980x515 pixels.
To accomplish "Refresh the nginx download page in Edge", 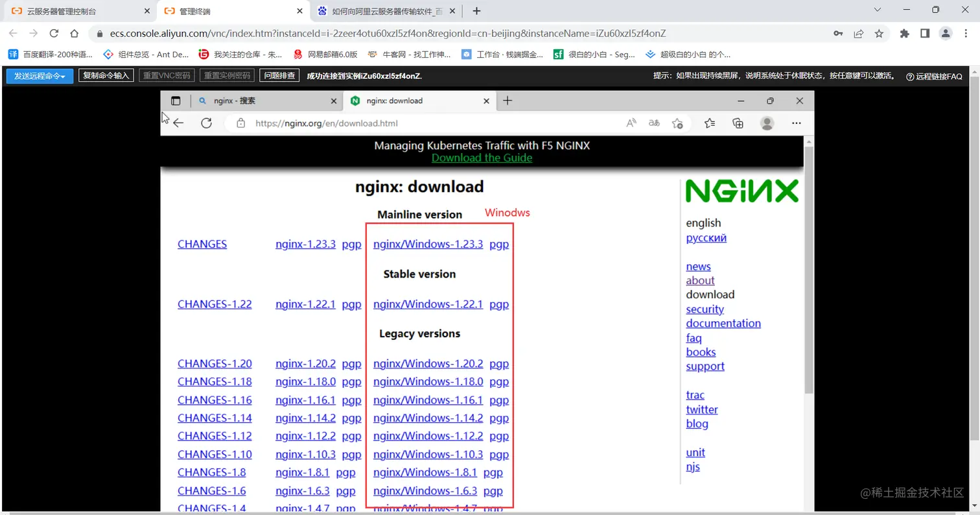I will click(x=206, y=123).
